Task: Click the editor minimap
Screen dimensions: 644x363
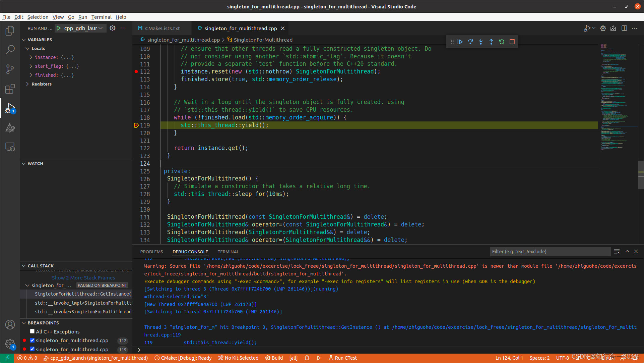Action: click(618, 97)
